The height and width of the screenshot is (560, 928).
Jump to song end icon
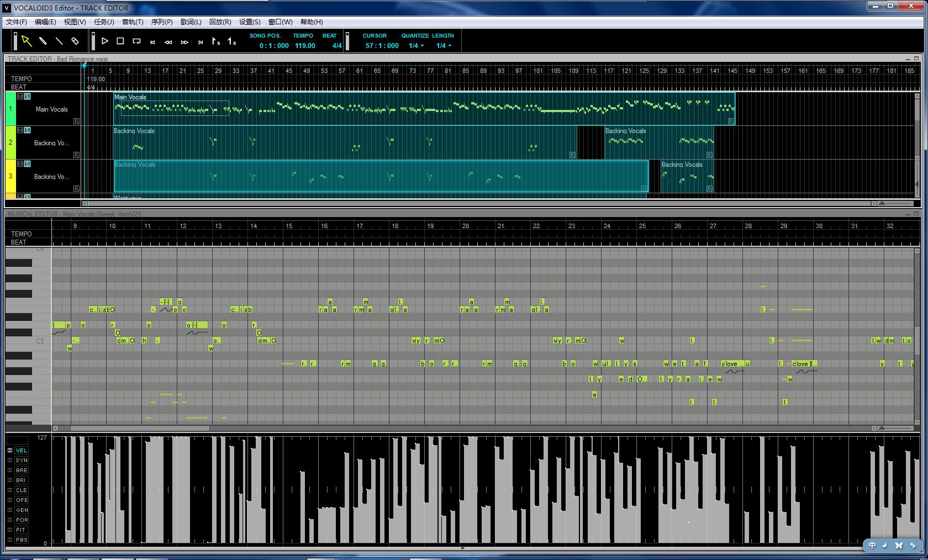pos(201,42)
